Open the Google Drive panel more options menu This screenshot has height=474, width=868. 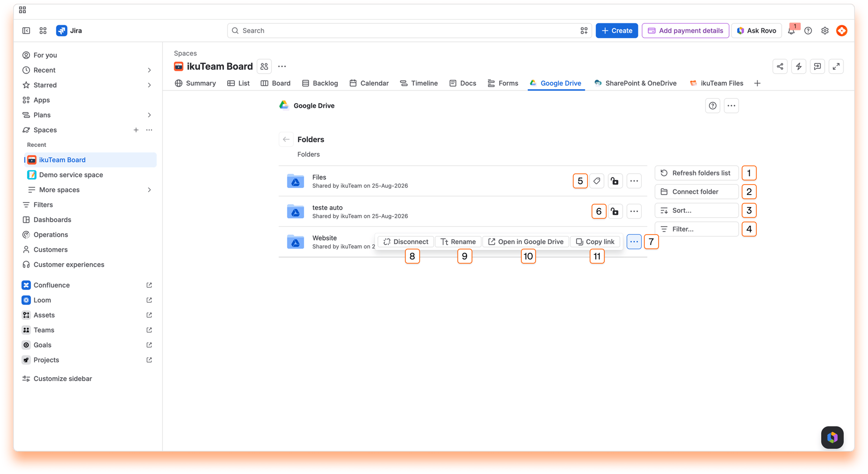731,106
